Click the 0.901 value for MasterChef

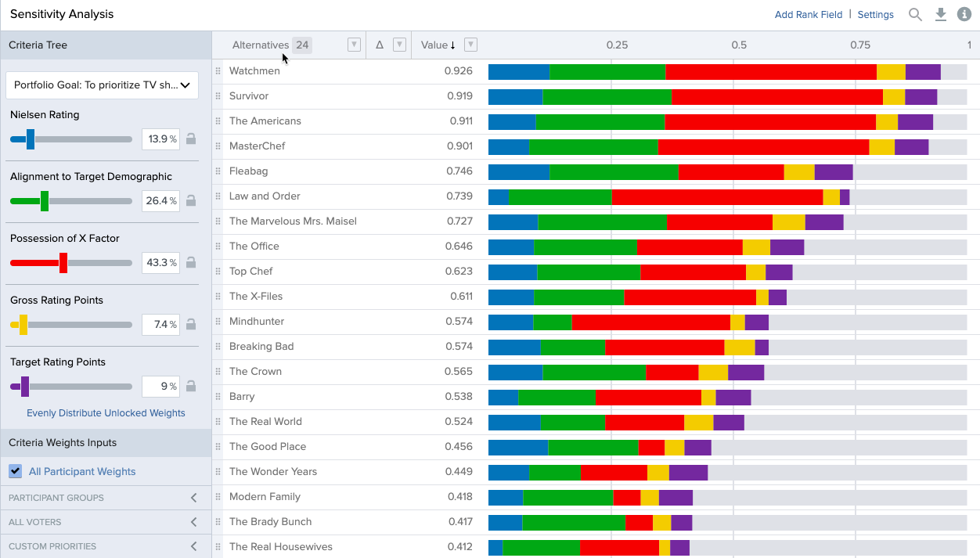(x=459, y=146)
